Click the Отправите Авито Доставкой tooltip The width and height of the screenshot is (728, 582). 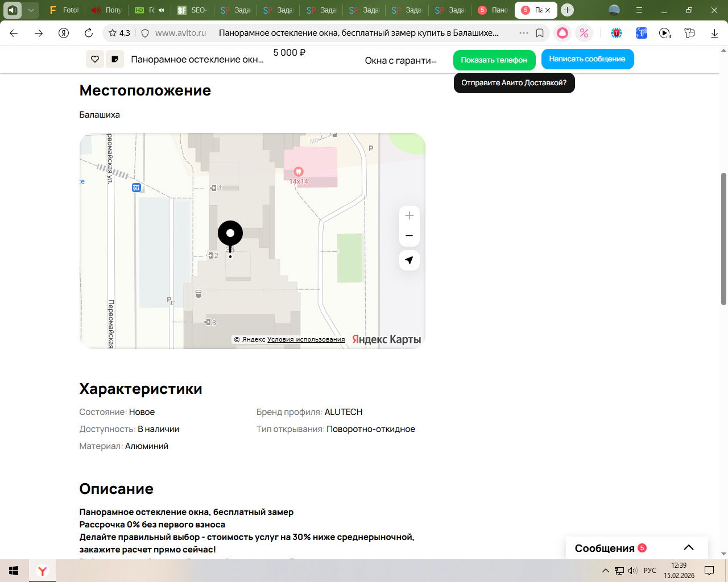point(514,83)
